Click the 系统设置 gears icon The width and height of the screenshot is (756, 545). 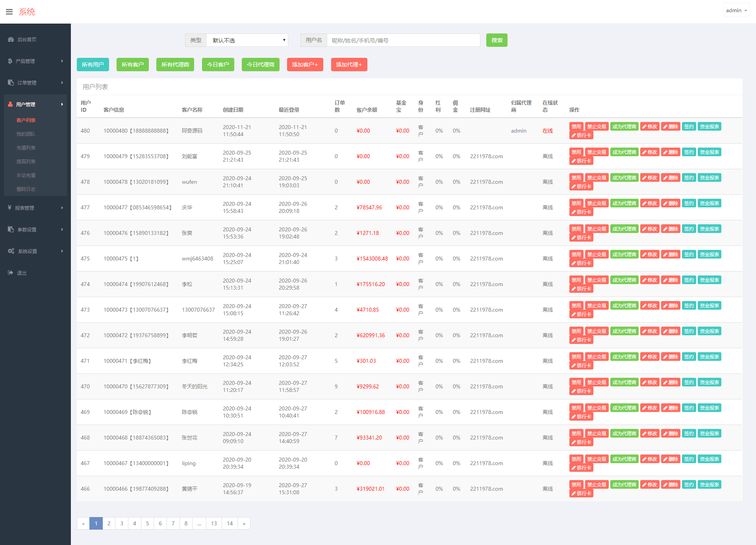[x=11, y=251]
